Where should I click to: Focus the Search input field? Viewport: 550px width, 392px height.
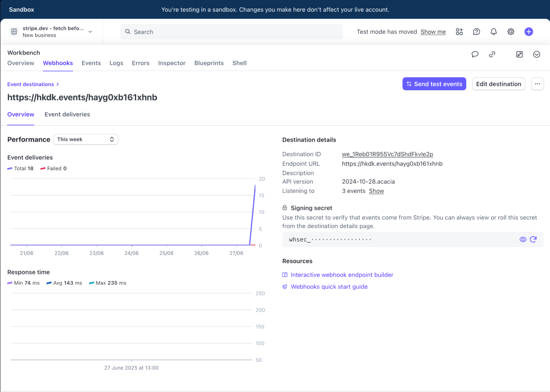(231, 32)
